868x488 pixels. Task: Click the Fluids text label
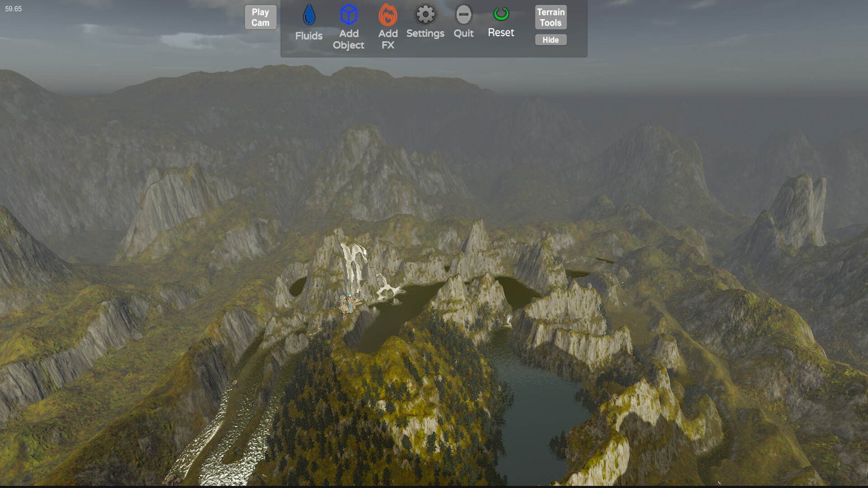309,34
